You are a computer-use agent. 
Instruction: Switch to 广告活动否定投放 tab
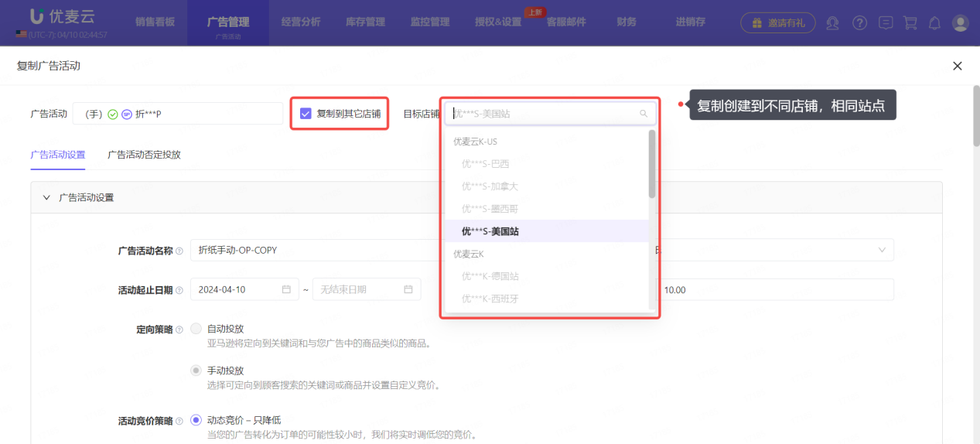tap(144, 155)
